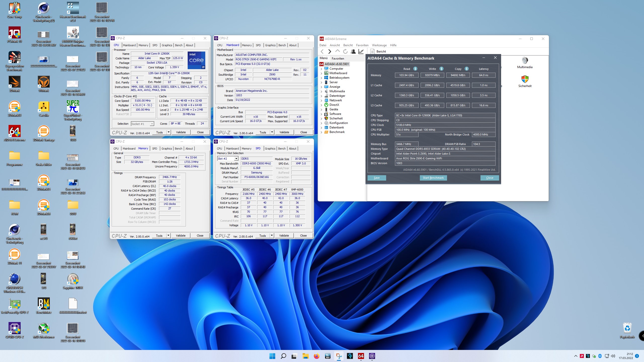This screenshot has width=644, height=362.
Task: Switch to Favoriten tab in AIDA64 sidebar
Action: coord(338,58)
